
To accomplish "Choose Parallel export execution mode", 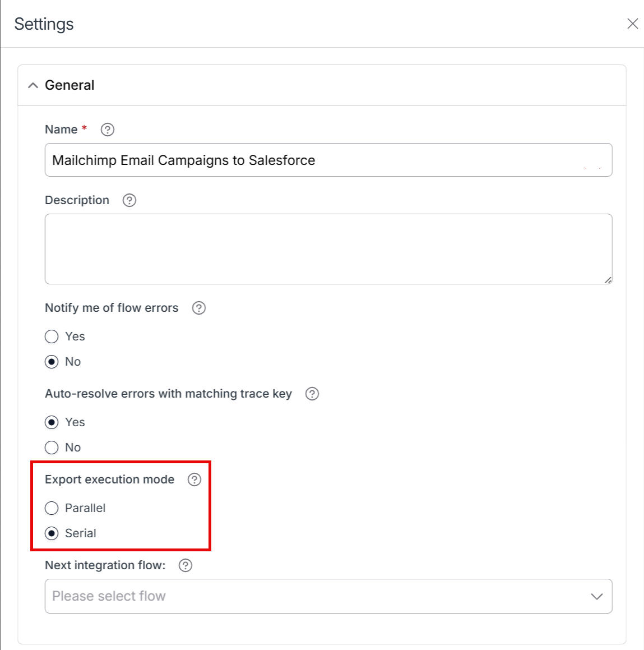I will (x=52, y=508).
